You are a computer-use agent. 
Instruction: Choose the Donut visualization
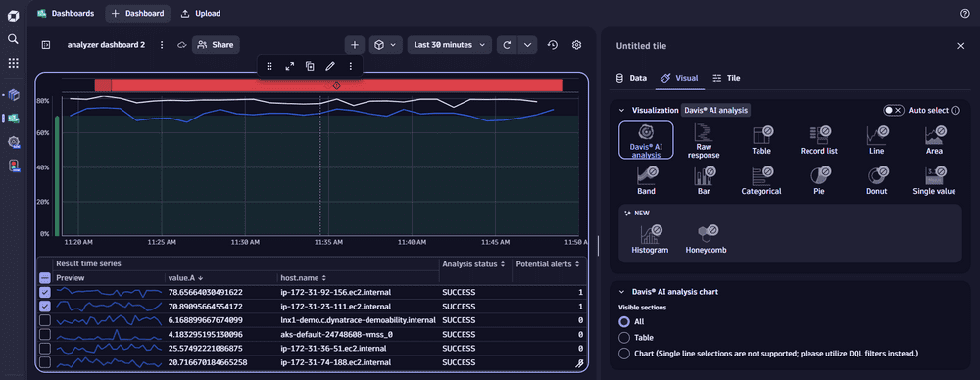[x=876, y=180]
